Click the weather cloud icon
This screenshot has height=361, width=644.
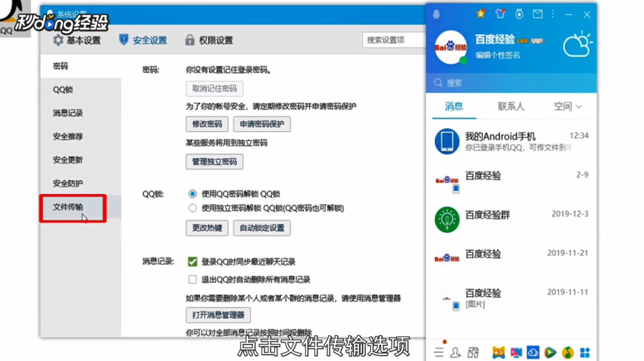(577, 45)
